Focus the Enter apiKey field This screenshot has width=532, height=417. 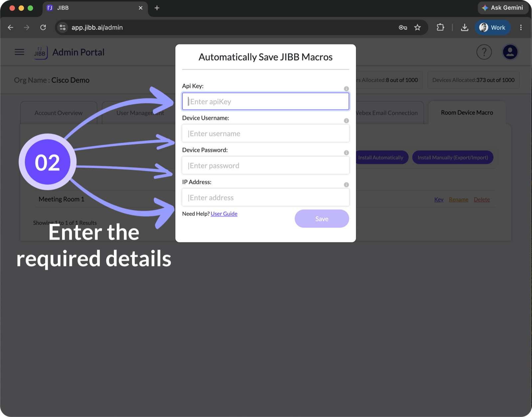click(266, 102)
